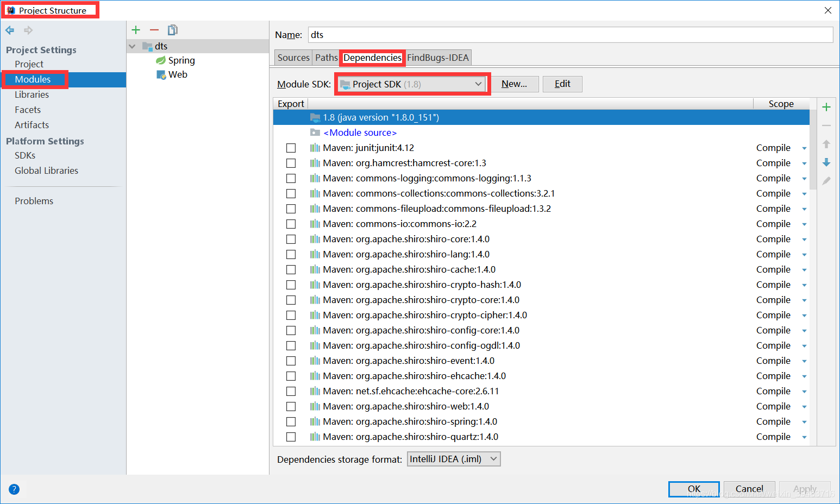
Task: Open Compile scope dropdown for shiro-crypto-hash:1.4.0
Action: pyautogui.click(x=804, y=285)
